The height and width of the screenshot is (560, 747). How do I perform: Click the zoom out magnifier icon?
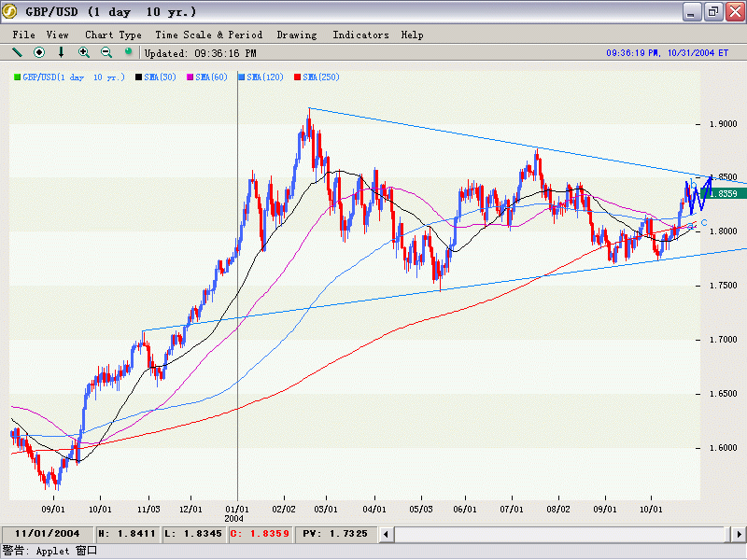[x=106, y=52]
